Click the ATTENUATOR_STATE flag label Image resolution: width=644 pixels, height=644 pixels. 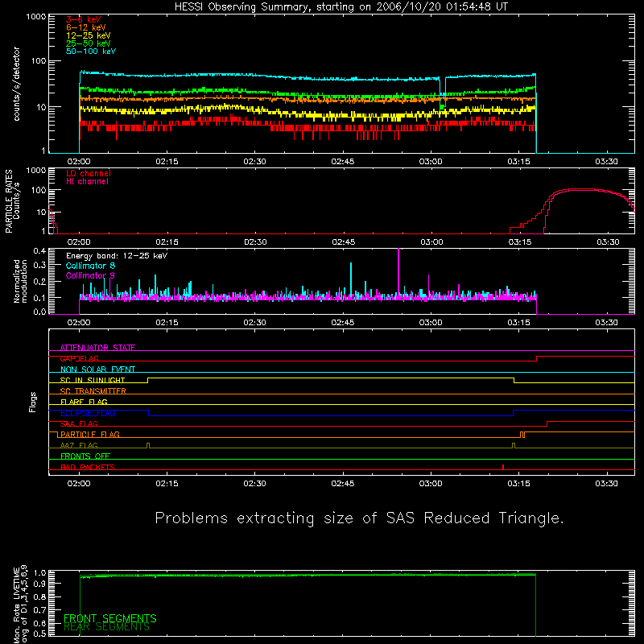97,348
